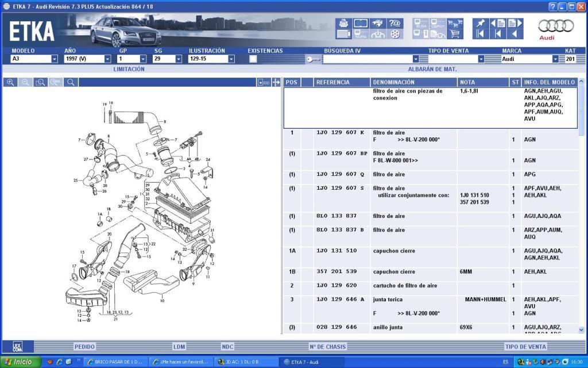The height and width of the screenshot is (368, 588).
Task: Open the SG 29 dropdown
Action: click(179, 59)
